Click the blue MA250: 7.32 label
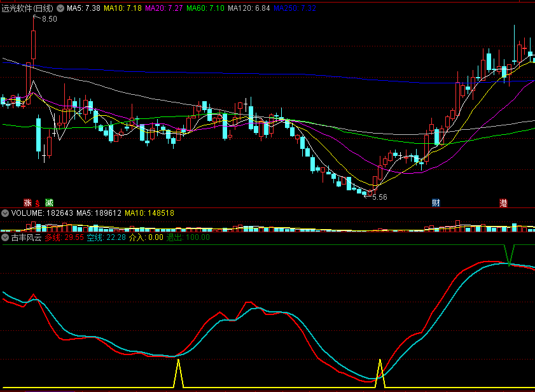Image resolution: width=535 pixels, height=392 pixels. coord(295,8)
